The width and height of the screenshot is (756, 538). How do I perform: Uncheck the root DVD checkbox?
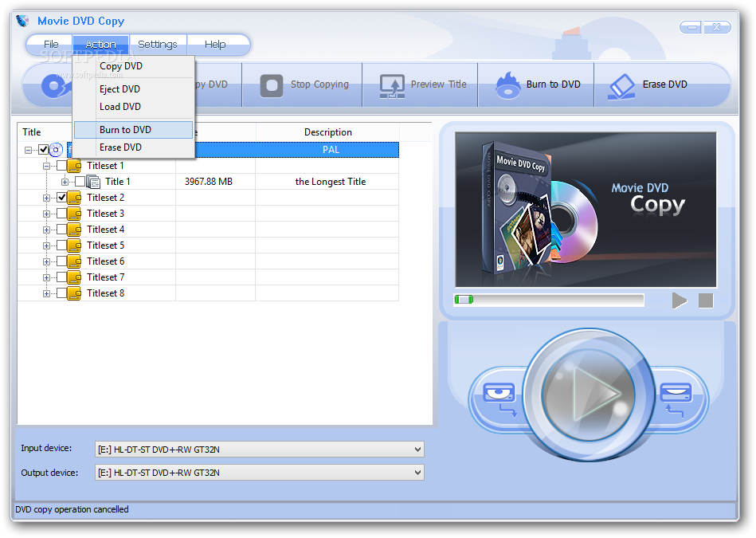43,150
